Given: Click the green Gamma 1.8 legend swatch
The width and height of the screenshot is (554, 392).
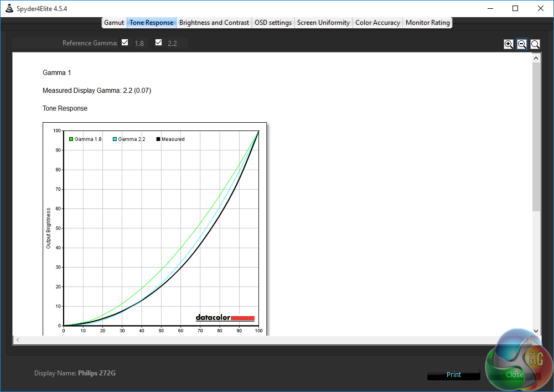Looking at the screenshot, I should (71, 139).
